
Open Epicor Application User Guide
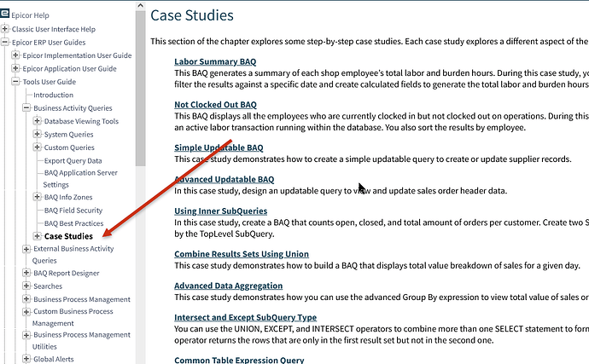point(69,69)
